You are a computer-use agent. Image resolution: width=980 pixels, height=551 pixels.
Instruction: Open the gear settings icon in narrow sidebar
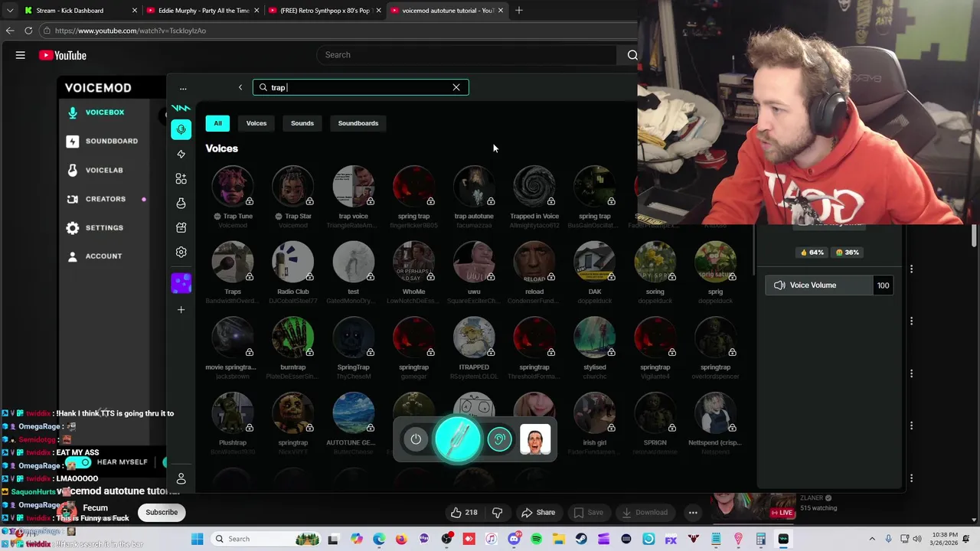click(x=181, y=252)
